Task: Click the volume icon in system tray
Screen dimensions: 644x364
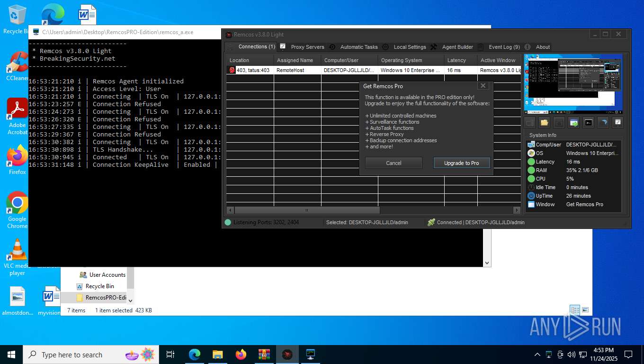Action: [571, 355]
